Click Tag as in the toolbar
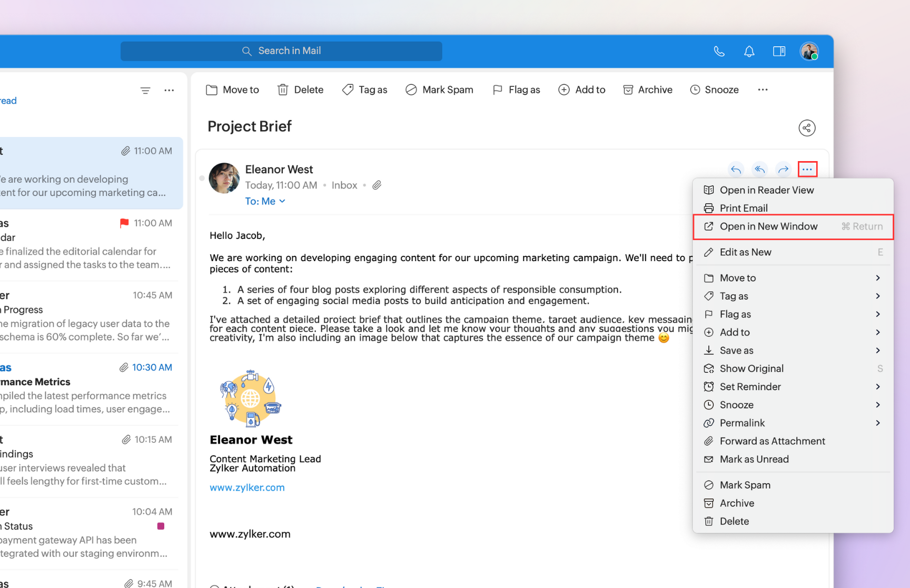This screenshot has height=588, width=910. (364, 90)
